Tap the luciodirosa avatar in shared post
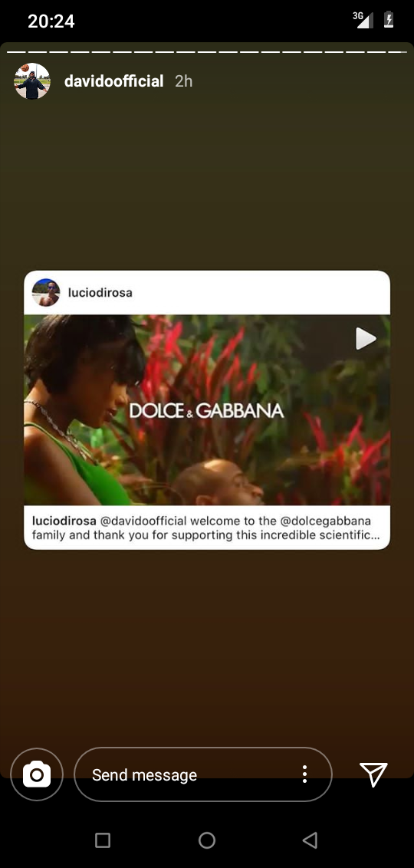414x868 pixels. tap(46, 292)
